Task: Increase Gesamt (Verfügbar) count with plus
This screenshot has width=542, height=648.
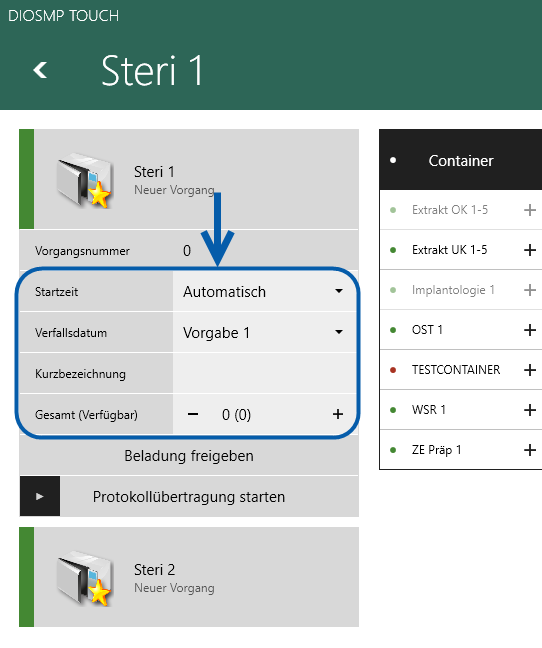Action: coord(338,414)
